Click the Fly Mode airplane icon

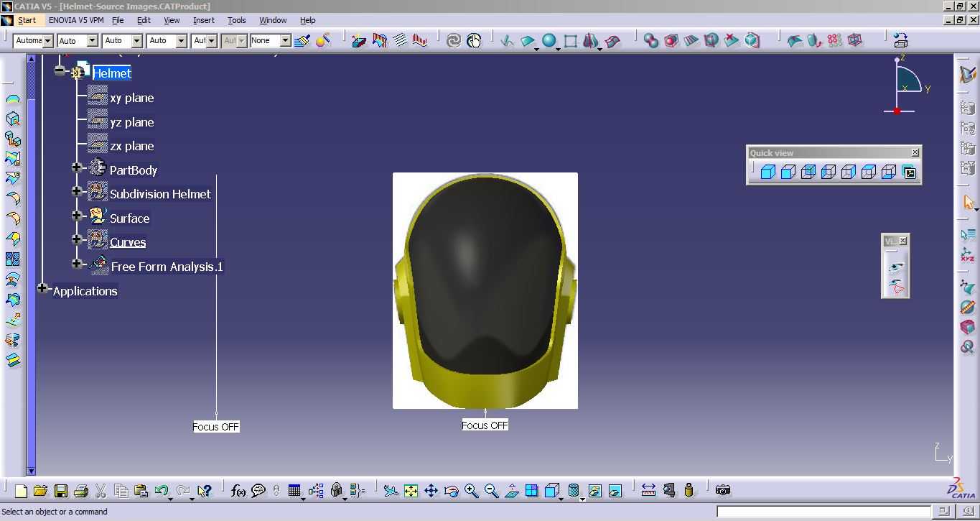point(391,491)
